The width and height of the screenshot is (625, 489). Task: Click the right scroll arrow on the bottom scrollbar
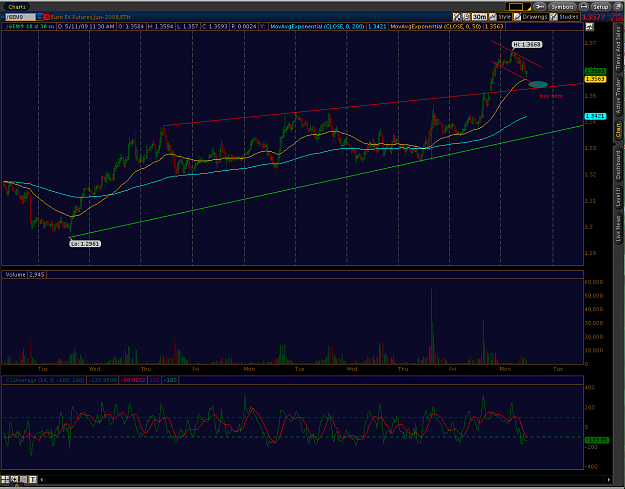pyautogui.click(x=609, y=479)
